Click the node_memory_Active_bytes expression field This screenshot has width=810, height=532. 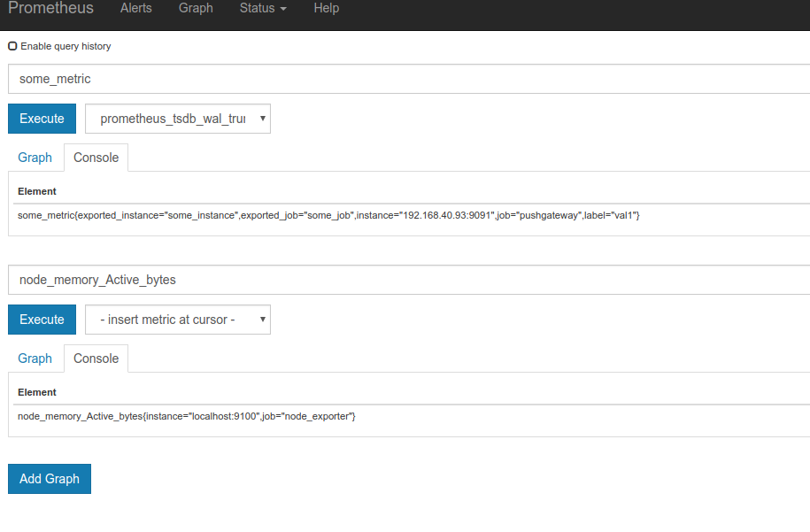click(x=409, y=280)
